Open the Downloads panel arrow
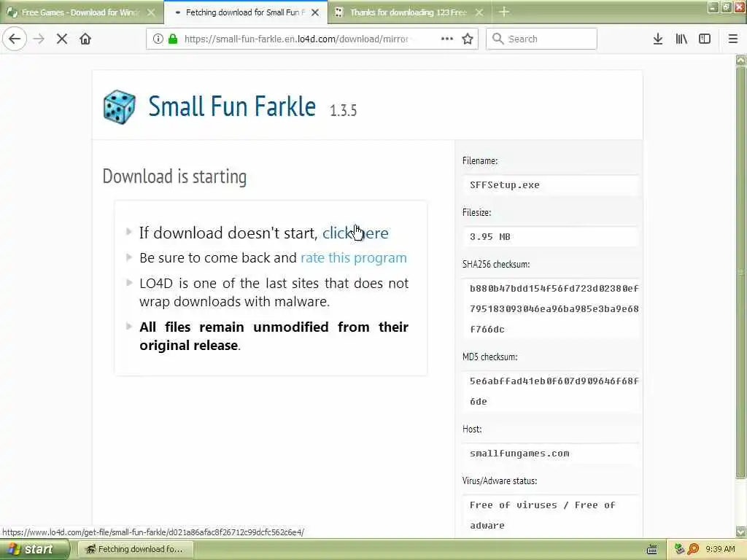This screenshot has width=747, height=560. point(658,39)
